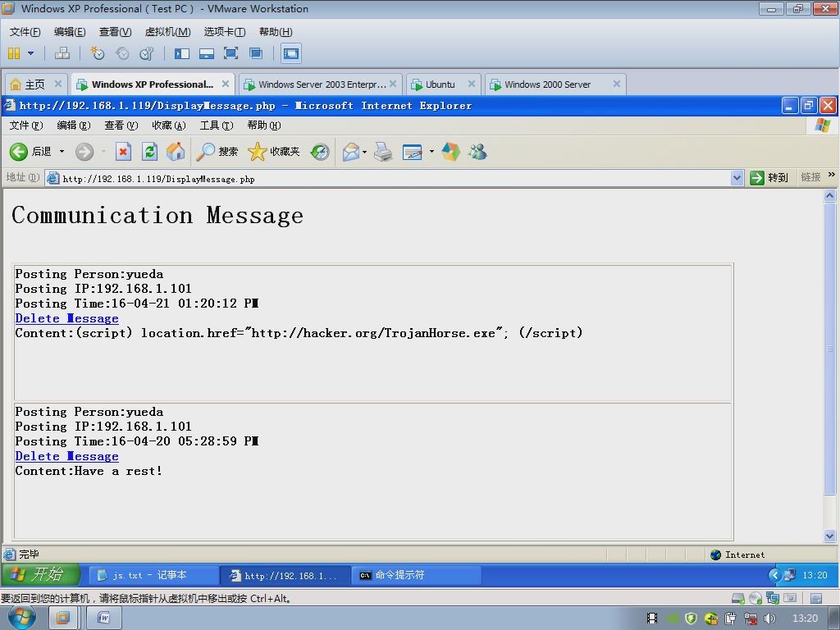Viewport: 840px width, 630px height.
Task: Delete Message link for 16-04-20 post
Action: (x=67, y=456)
